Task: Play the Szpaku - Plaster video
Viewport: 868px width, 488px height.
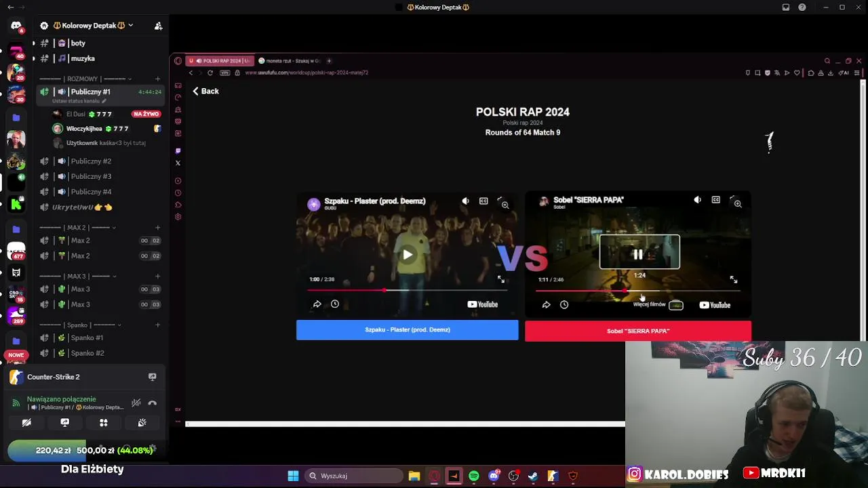Action: coord(408,255)
